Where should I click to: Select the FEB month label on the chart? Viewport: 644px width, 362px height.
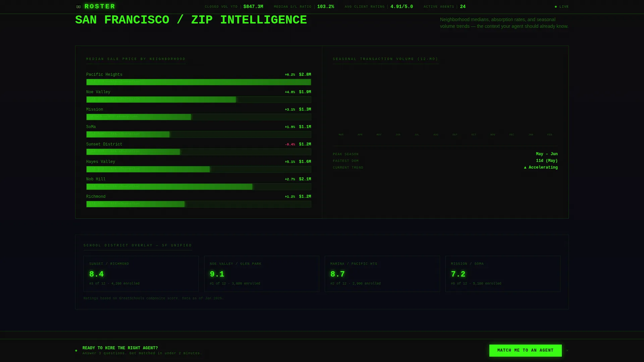point(549,135)
